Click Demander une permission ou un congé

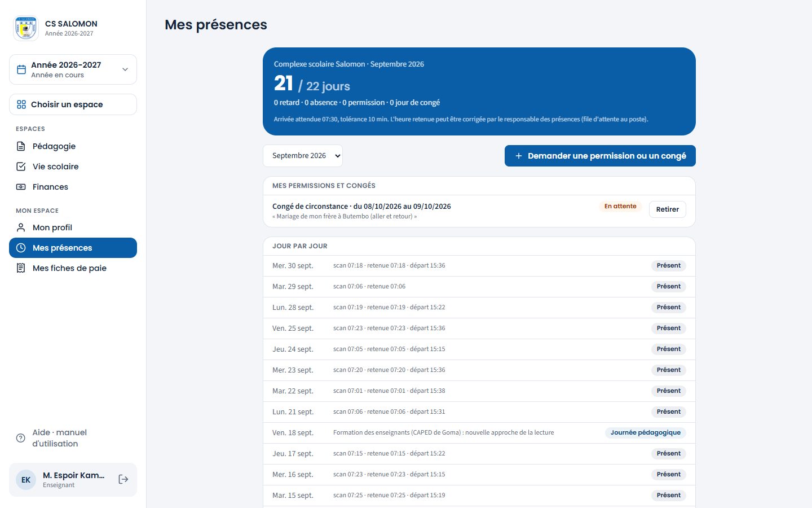click(x=600, y=156)
